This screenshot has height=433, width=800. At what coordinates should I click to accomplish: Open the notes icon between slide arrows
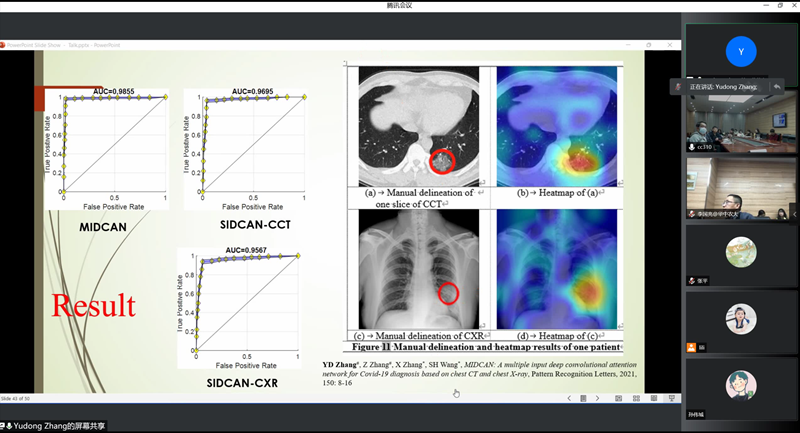(x=583, y=397)
